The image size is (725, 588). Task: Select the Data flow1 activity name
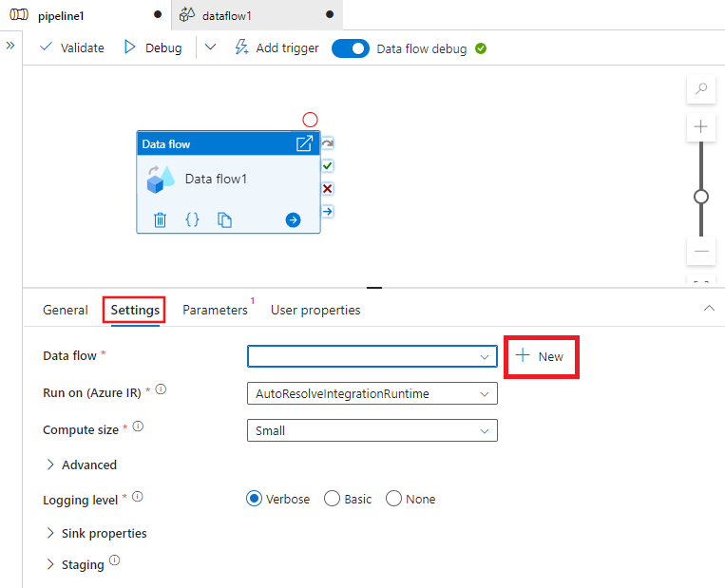point(216,179)
